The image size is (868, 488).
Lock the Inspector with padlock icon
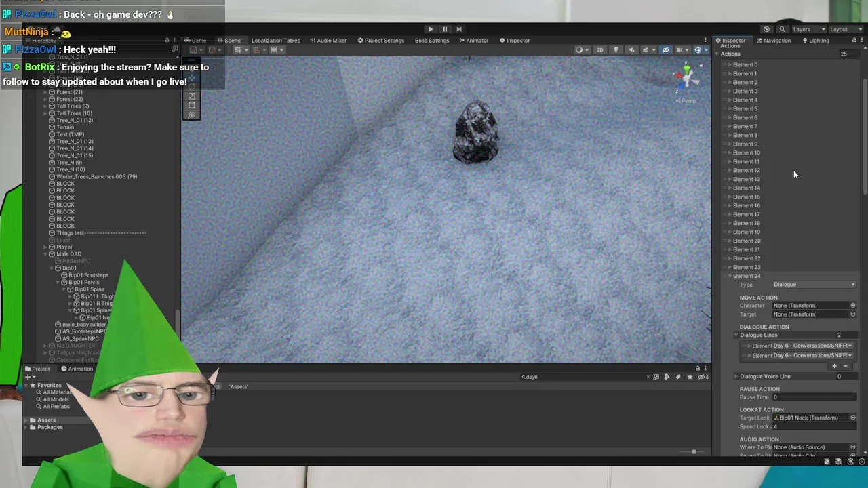tap(854, 41)
